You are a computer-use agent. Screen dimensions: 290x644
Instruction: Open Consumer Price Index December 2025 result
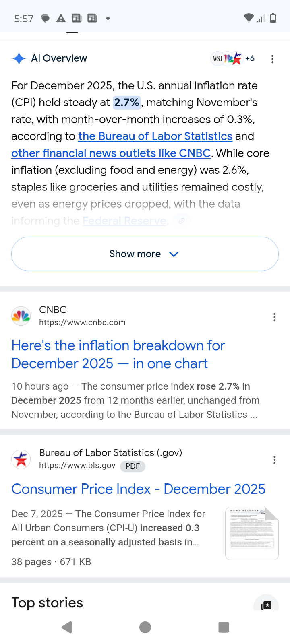138,489
